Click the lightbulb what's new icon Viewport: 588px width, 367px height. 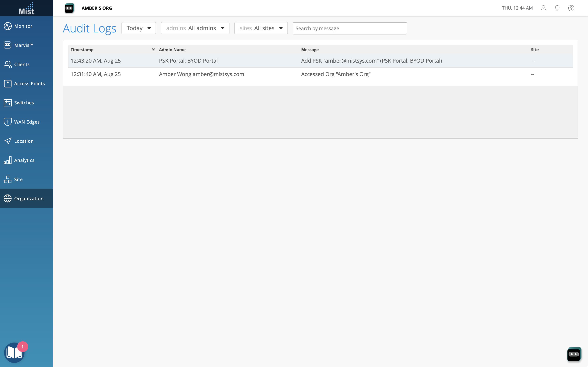pos(557,8)
